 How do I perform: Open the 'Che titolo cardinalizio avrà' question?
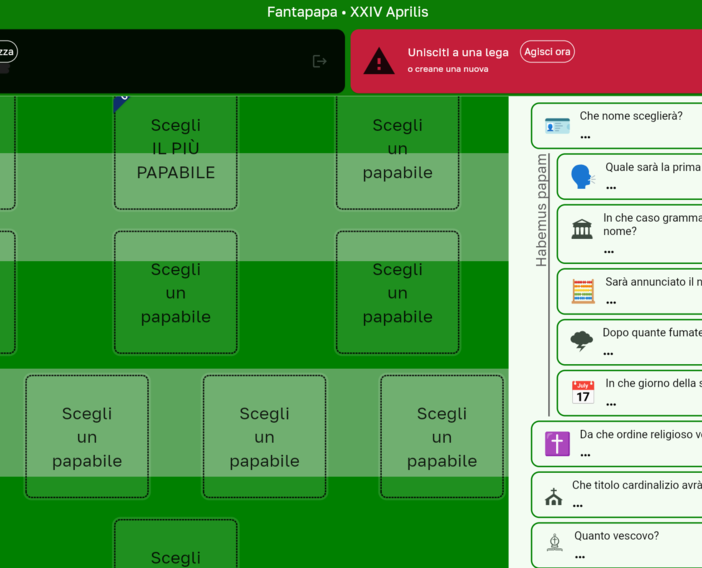(x=616, y=495)
